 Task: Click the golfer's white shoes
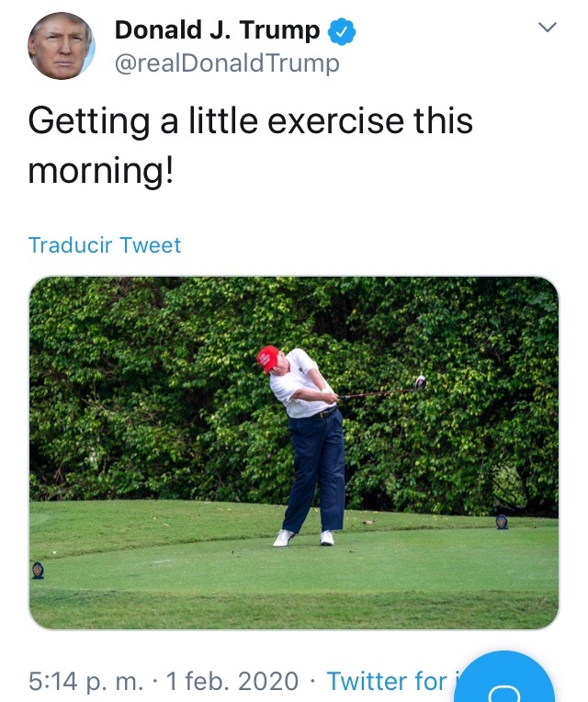(x=303, y=538)
